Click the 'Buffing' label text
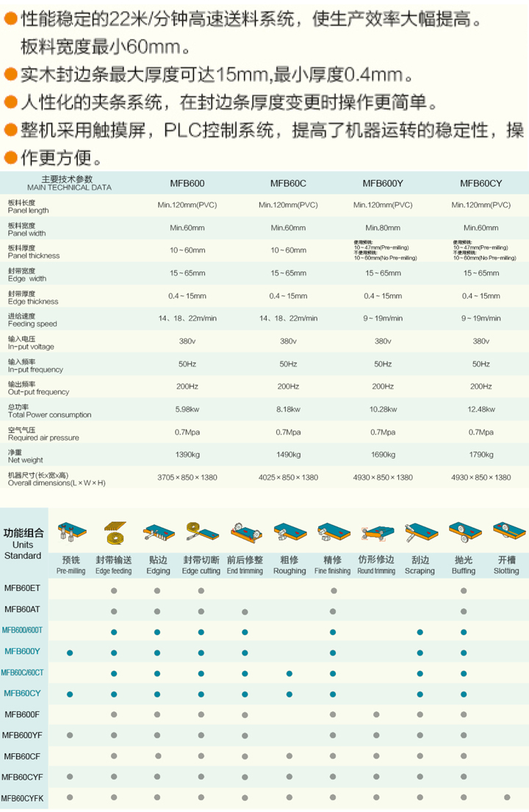Image resolution: width=529 pixels, height=812 pixels. (463, 570)
